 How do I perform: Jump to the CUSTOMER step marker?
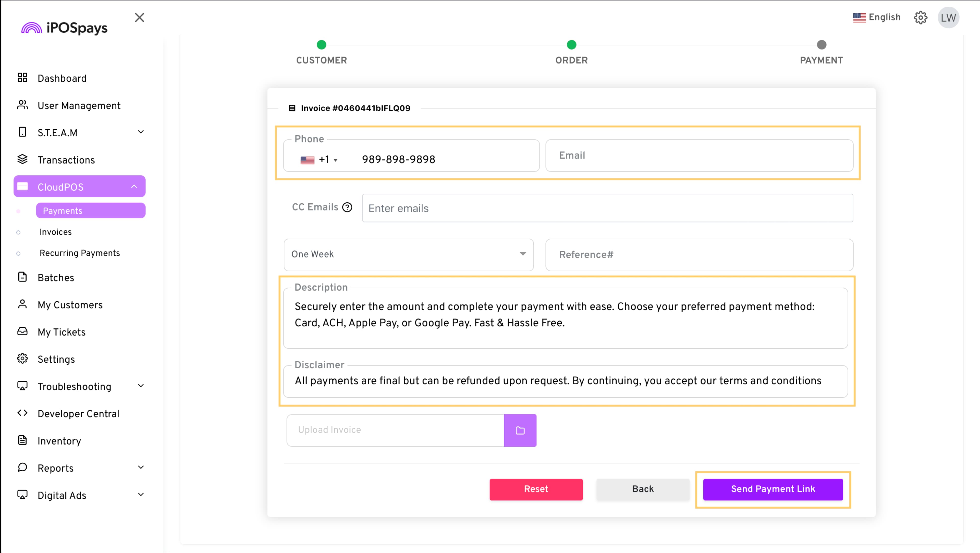pyautogui.click(x=322, y=45)
